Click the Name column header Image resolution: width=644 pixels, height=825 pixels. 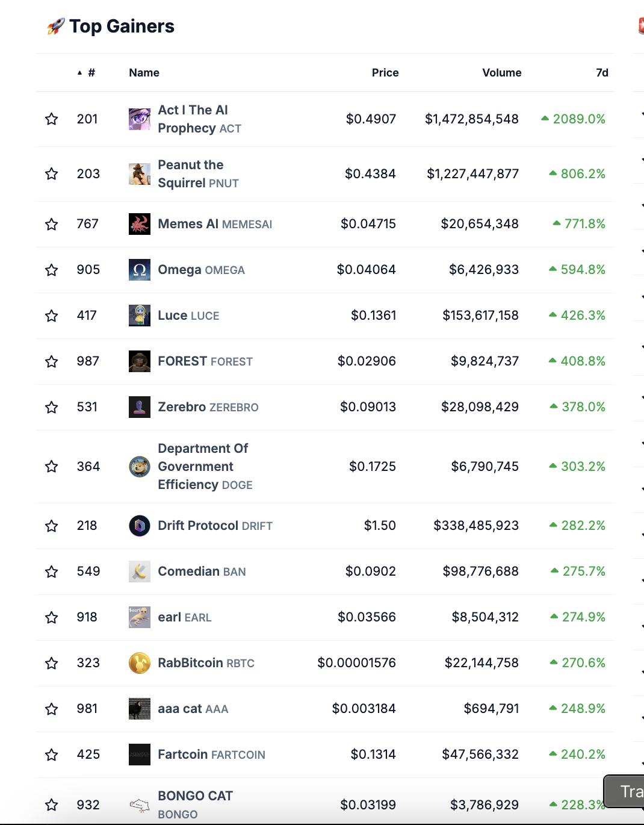(x=144, y=73)
